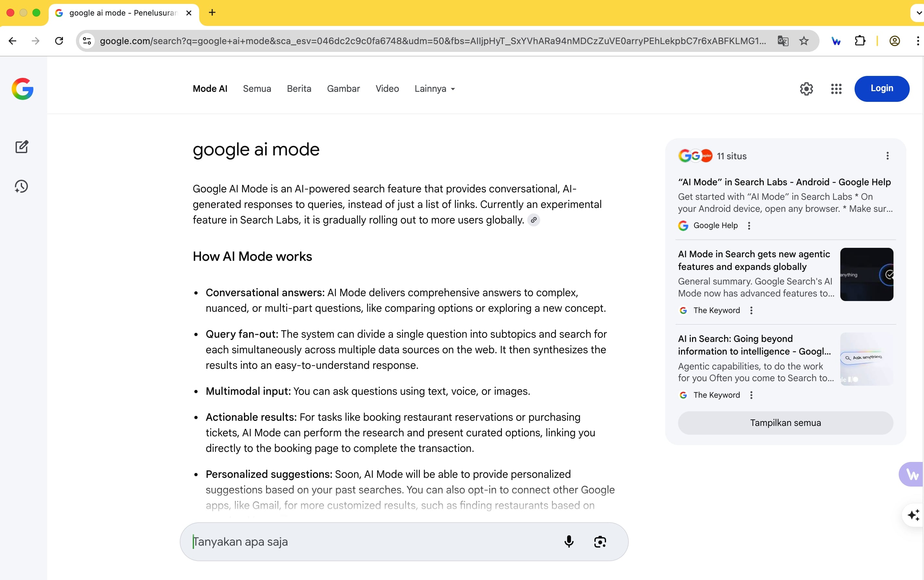Open the 11 situs panel options menu

point(887,156)
